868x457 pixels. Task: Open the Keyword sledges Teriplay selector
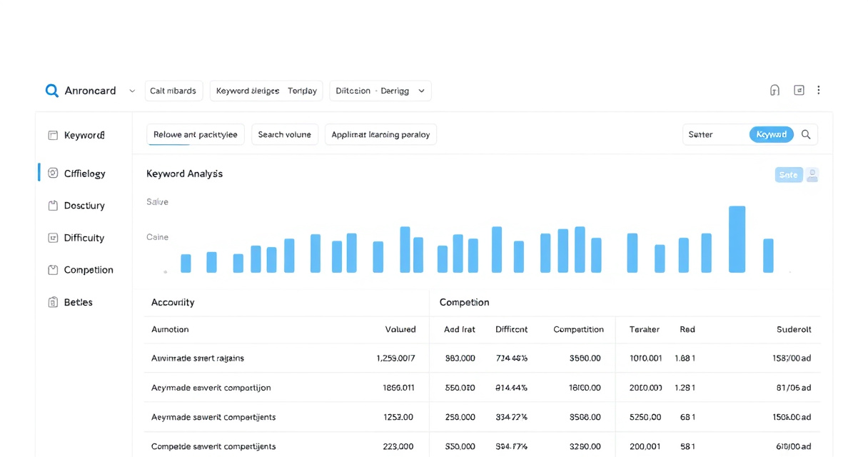pos(266,91)
